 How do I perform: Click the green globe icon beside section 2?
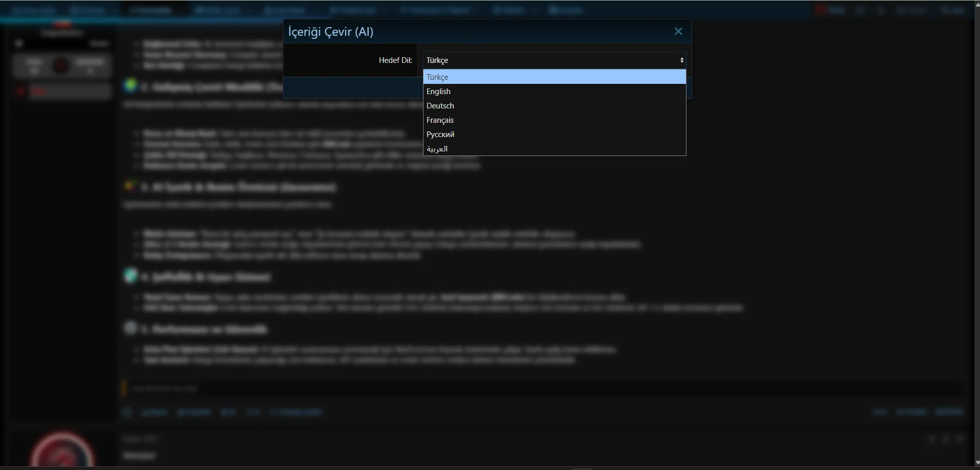coord(130,86)
